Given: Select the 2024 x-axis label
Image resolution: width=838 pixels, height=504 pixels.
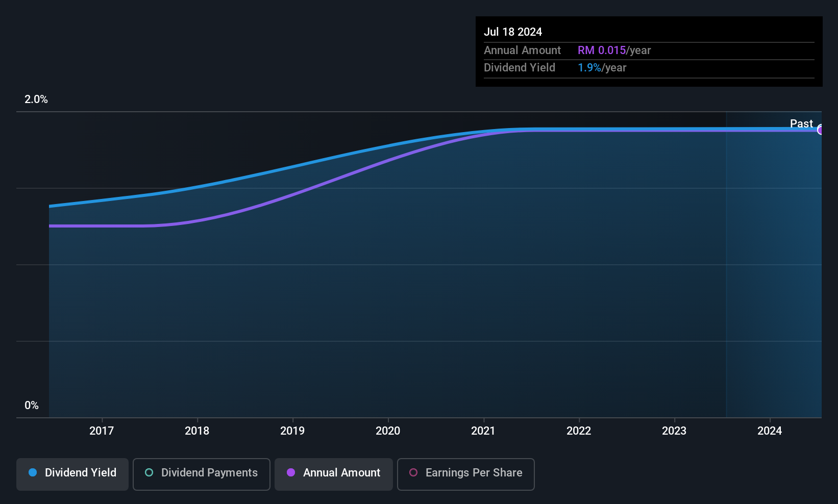Looking at the screenshot, I should point(770,431).
